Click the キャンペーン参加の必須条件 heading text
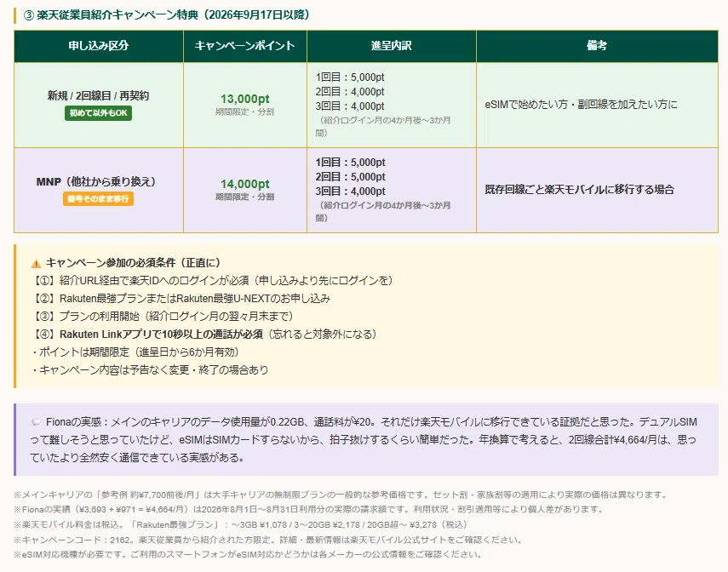 (x=134, y=263)
